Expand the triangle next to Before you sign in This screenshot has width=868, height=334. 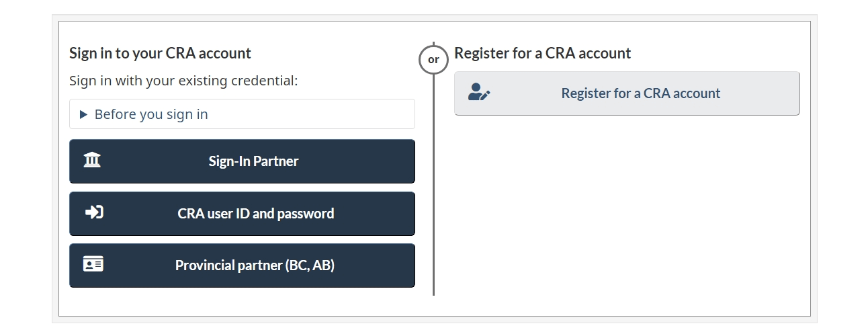[83, 114]
